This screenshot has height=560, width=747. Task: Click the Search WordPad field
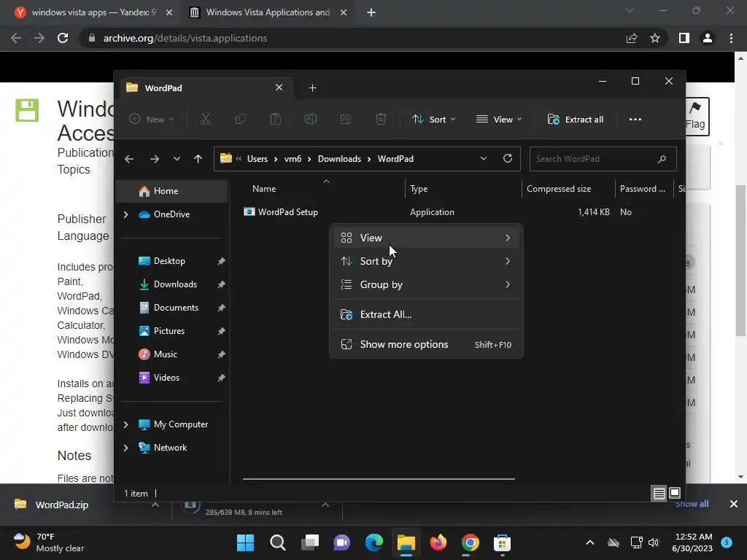coord(603,159)
